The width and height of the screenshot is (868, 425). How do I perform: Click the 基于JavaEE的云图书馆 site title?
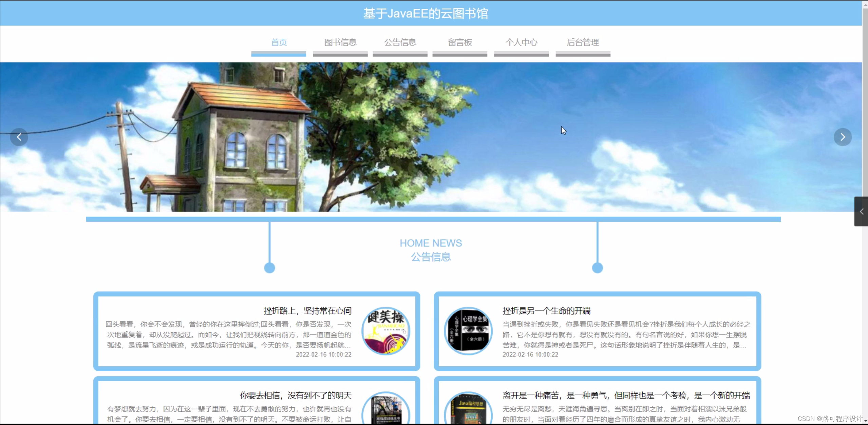coord(426,13)
